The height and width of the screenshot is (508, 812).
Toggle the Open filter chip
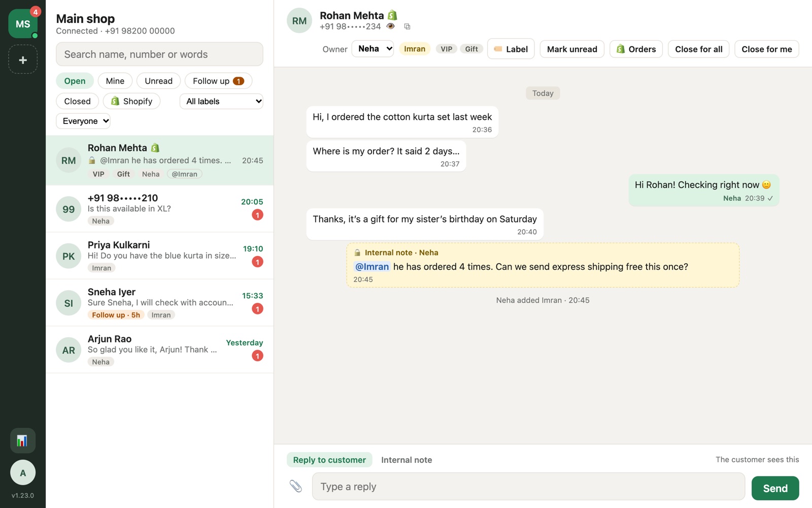[x=75, y=81]
